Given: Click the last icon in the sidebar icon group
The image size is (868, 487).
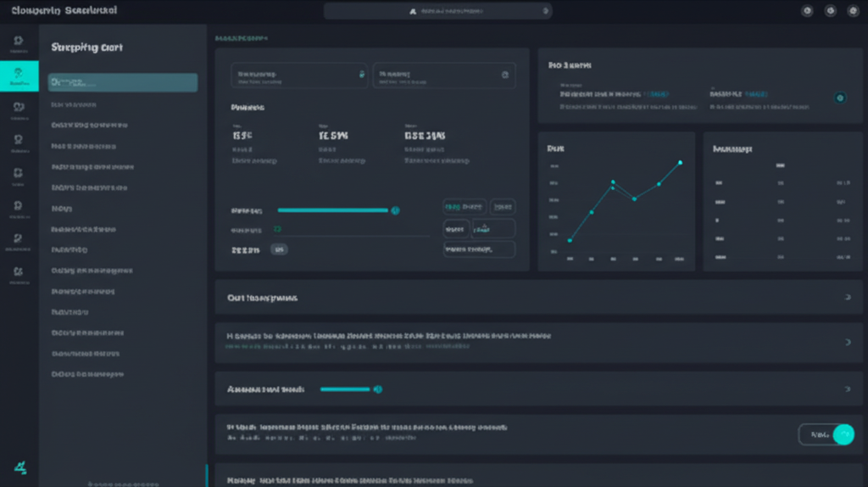Looking at the screenshot, I should point(19,272).
